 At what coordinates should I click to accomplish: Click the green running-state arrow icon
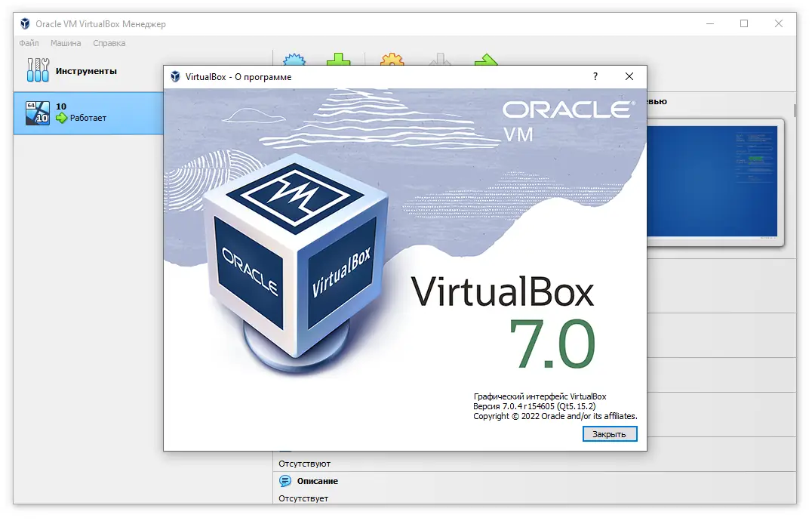[62, 118]
